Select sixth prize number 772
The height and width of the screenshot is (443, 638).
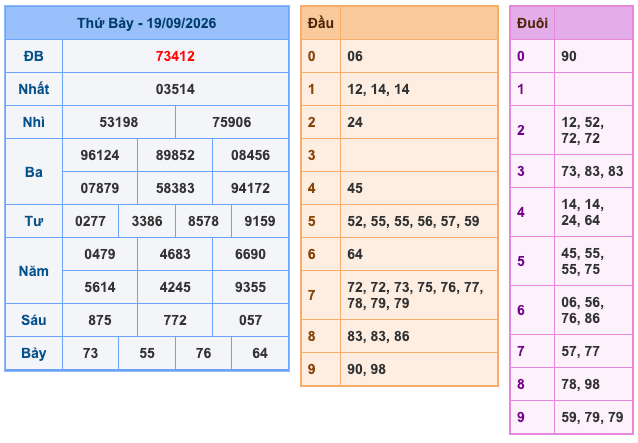pyautogui.click(x=175, y=320)
